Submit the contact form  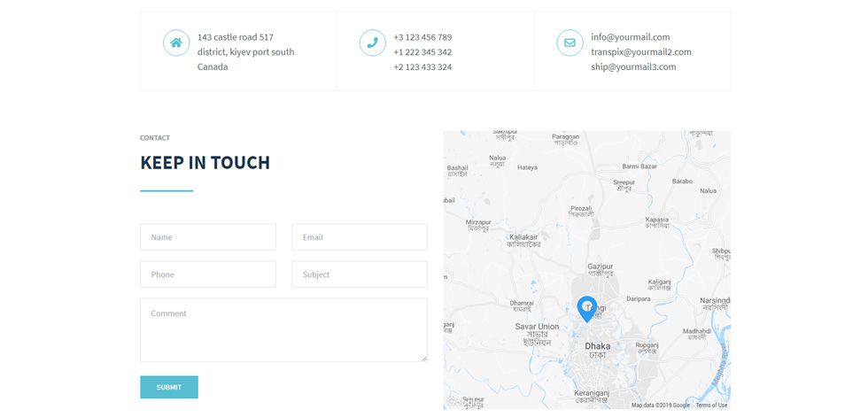pyautogui.click(x=169, y=387)
